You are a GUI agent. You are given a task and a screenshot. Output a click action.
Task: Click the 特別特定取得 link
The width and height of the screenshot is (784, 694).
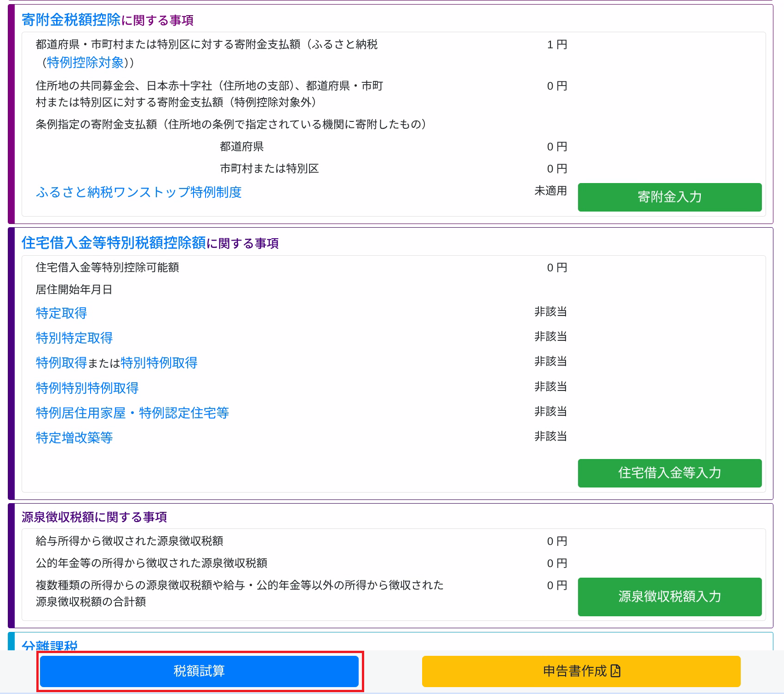(74, 338)
